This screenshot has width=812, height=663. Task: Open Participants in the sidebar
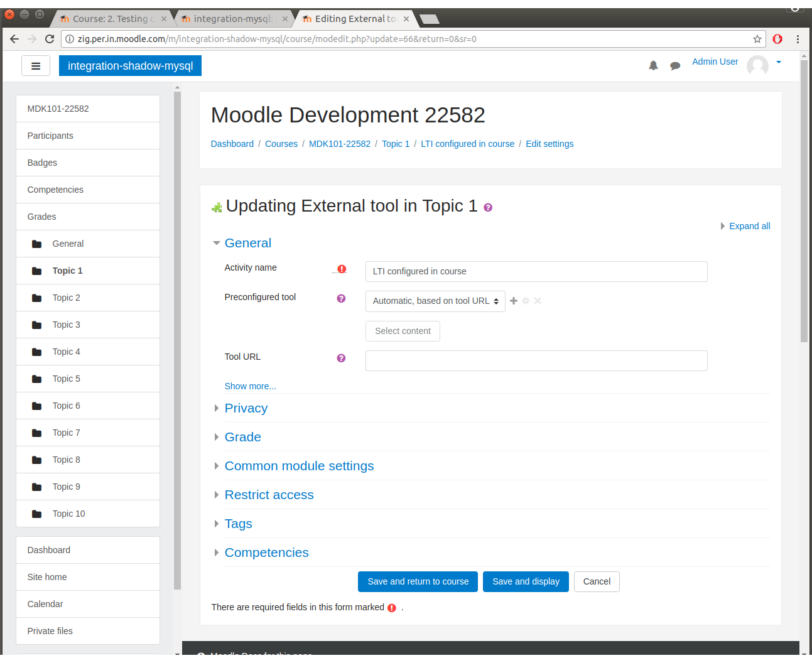(88, 136)
